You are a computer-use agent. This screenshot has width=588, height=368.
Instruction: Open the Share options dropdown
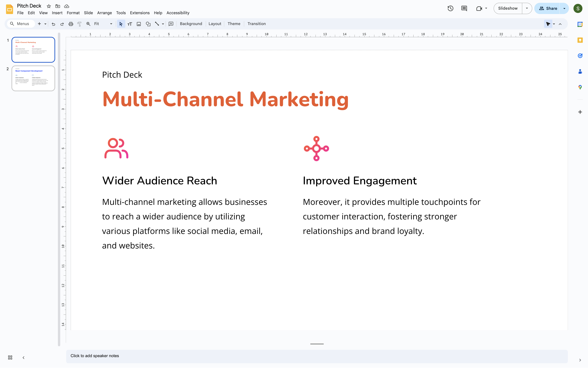[564, 8]
